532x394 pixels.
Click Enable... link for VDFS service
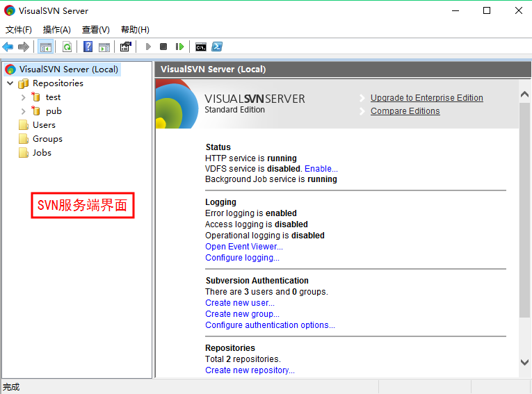coord(321,169)
